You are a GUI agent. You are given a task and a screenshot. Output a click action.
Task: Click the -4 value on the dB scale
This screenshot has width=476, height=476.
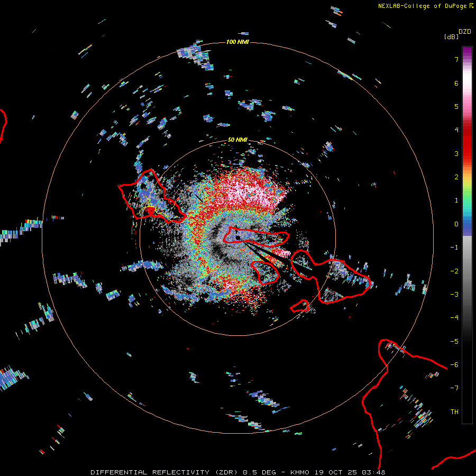point(454,318)
